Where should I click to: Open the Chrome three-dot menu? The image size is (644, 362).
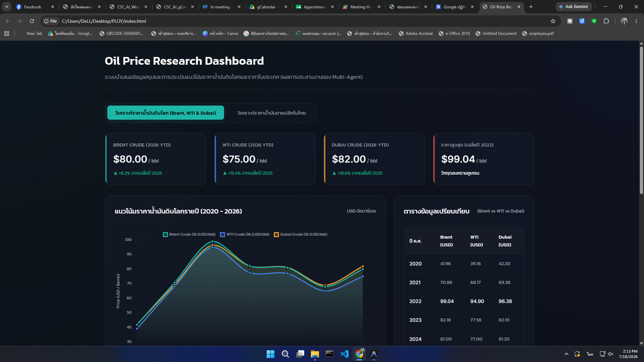pos(636,21)
